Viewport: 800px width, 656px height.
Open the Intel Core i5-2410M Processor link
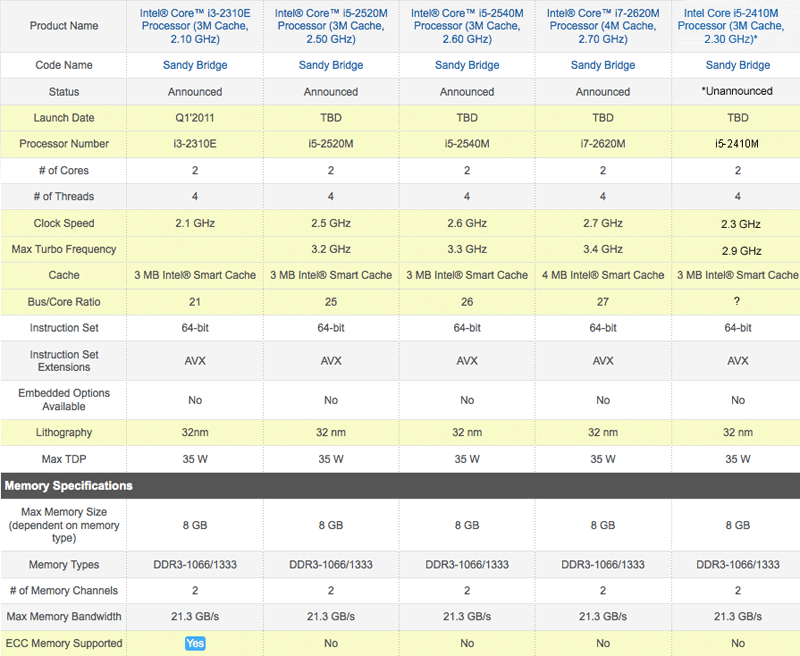(x=731, y=26)
